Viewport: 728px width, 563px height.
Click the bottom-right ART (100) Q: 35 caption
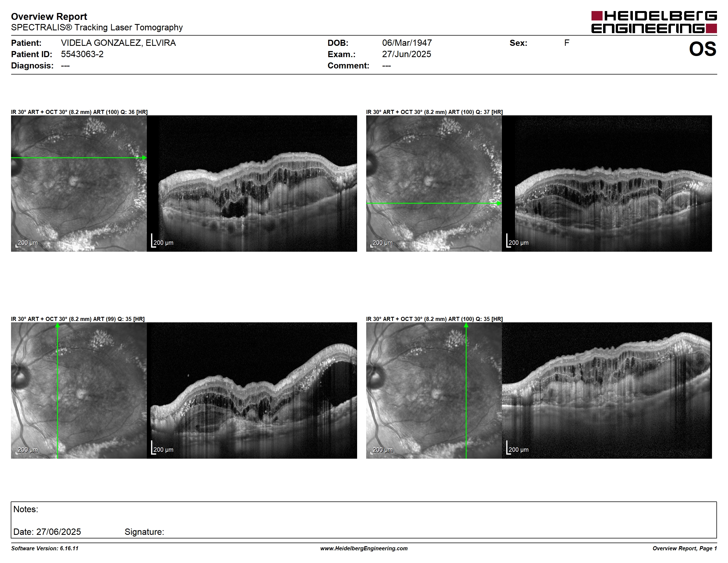434,319
